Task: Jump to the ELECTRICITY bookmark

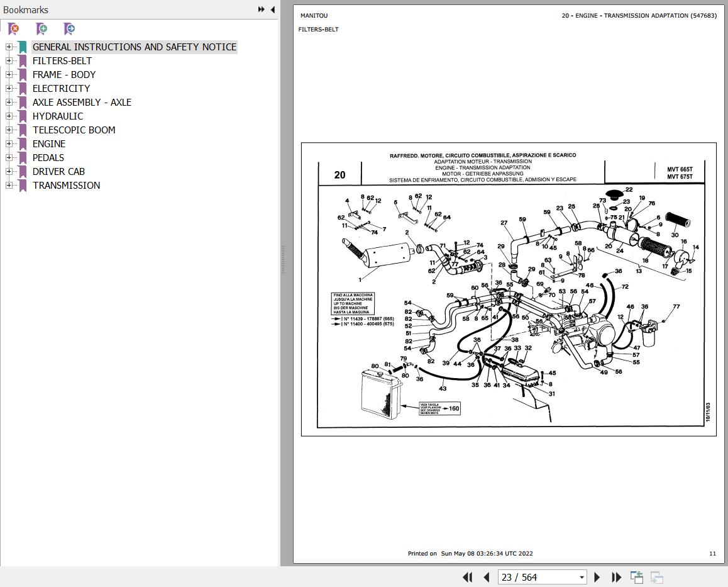Action: [x=61, y=88]
